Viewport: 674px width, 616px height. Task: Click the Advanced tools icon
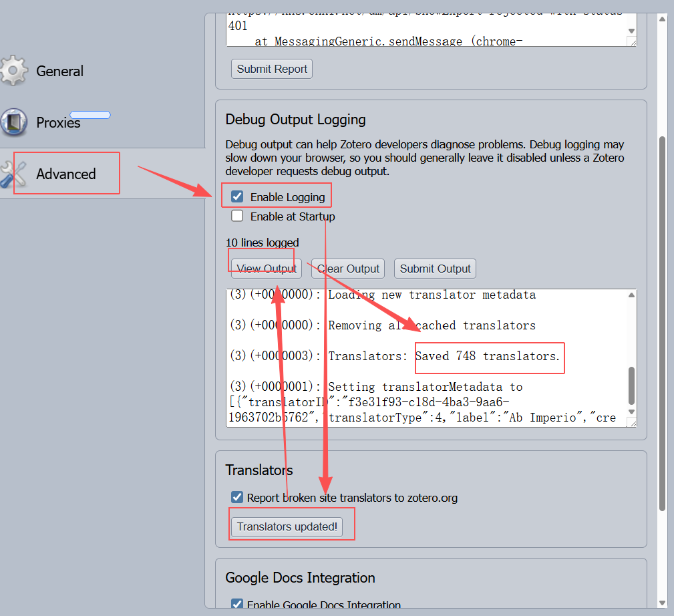pos(13,174)
